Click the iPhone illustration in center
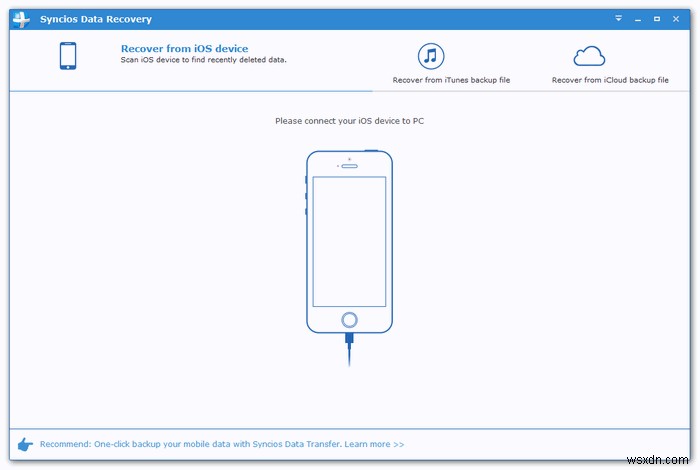Image resolution: width=700 pixels, height=470 pixels. (x=349, y=258)
